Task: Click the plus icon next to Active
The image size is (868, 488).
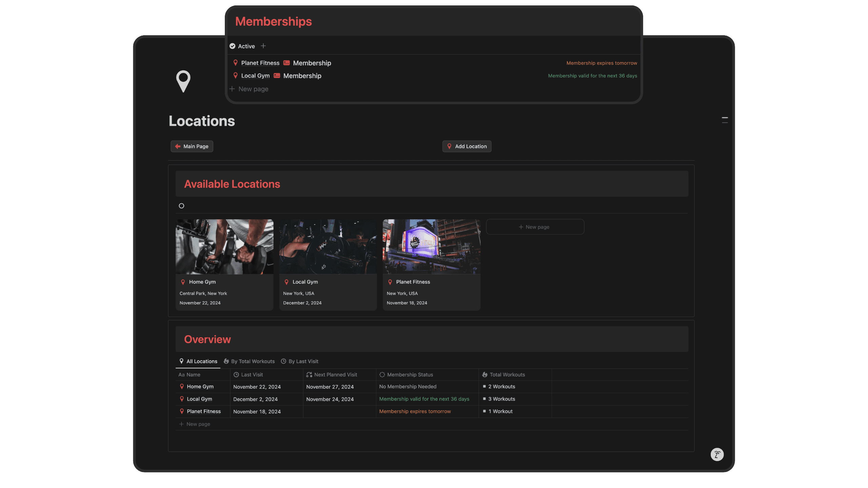Action: pyautogui.click(x=263, y=46)
